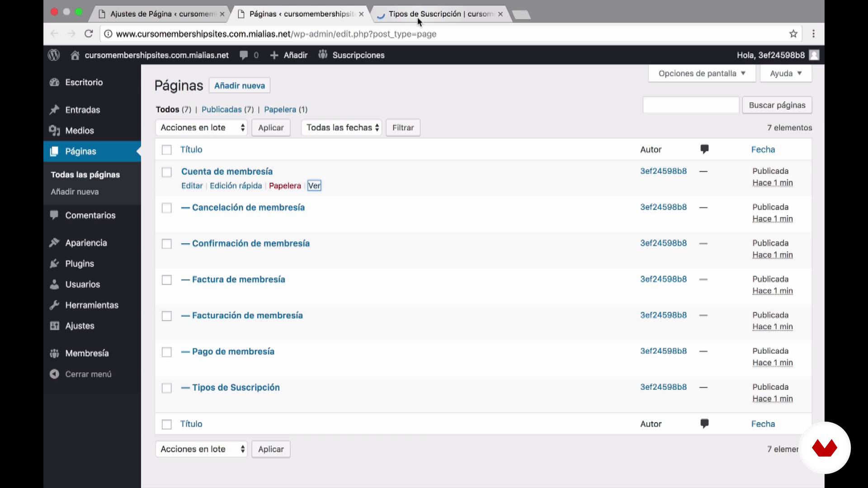This screenshot has height=488, width=868.
Task: Open the WordPress logo menu
Action: point(54,55)
